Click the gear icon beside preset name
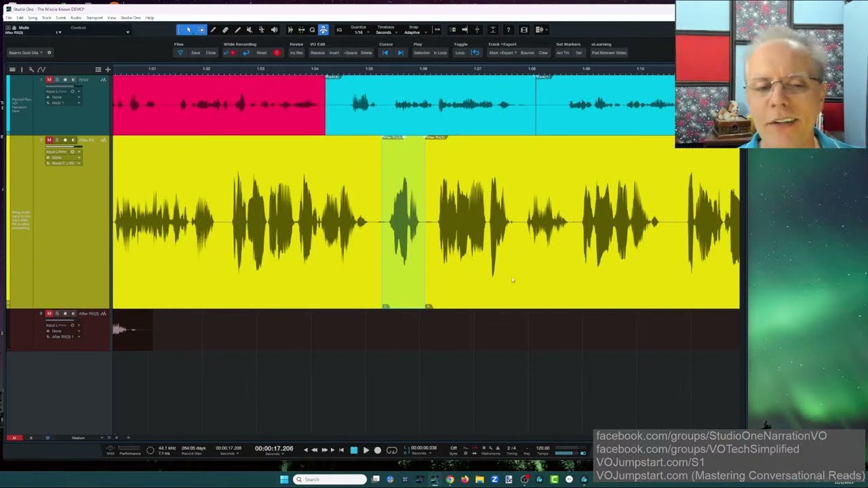This screenshot has width=868, height=488. pos(49,53)
